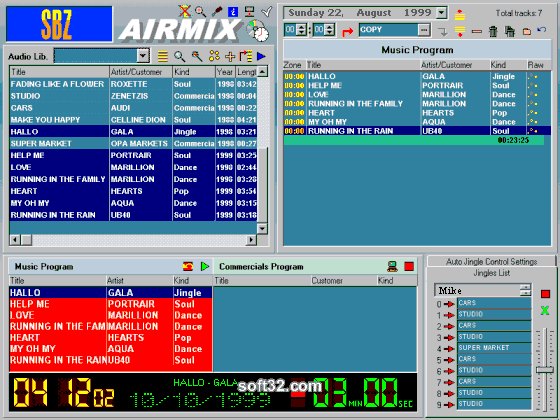Click the green X in Jingles panel
The image size is (560, 420).
(x=545, y=310)
